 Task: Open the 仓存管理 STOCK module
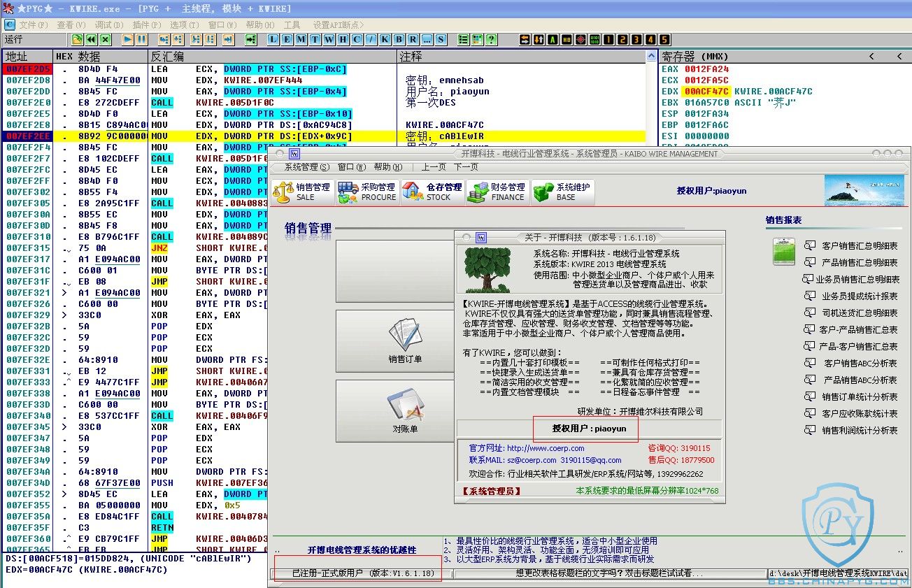point(432,192)
